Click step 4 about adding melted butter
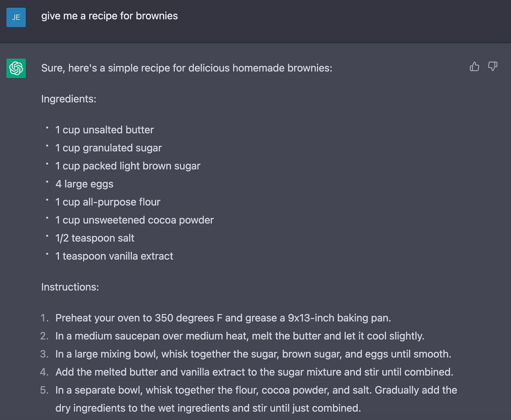Viewport: 511px width, 420px height. pyautogui.click(x=254, y=372)
